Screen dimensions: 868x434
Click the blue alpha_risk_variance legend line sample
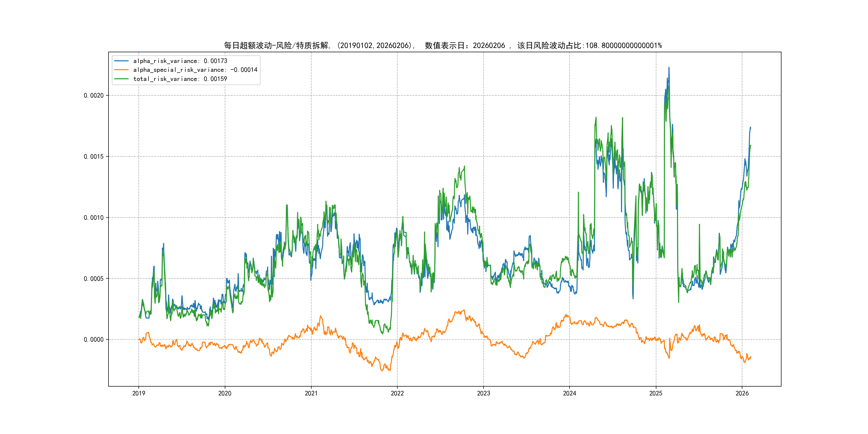[121, 61]
